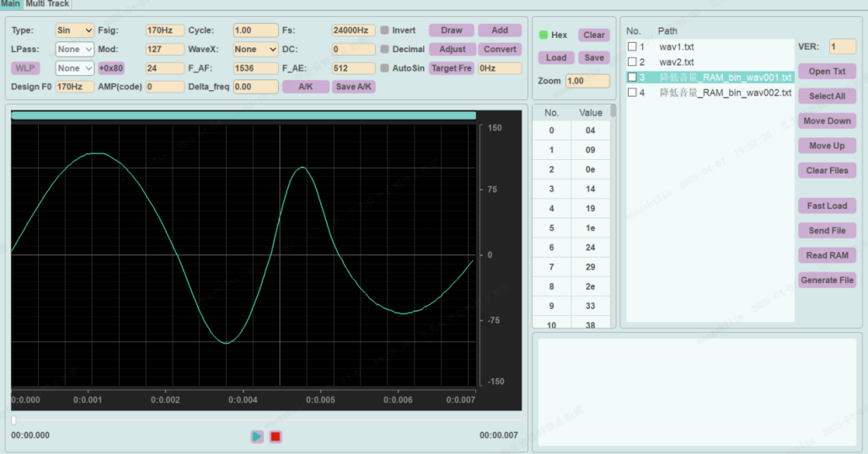Click the Send File button
This screenshot has height=454, width=868.
coord(827,231)
